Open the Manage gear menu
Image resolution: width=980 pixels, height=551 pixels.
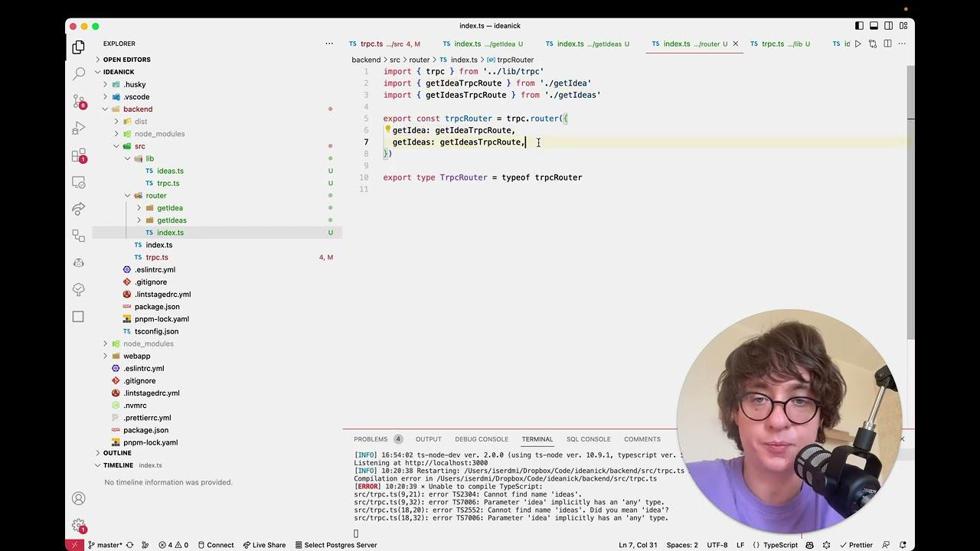tap(78, 526)
